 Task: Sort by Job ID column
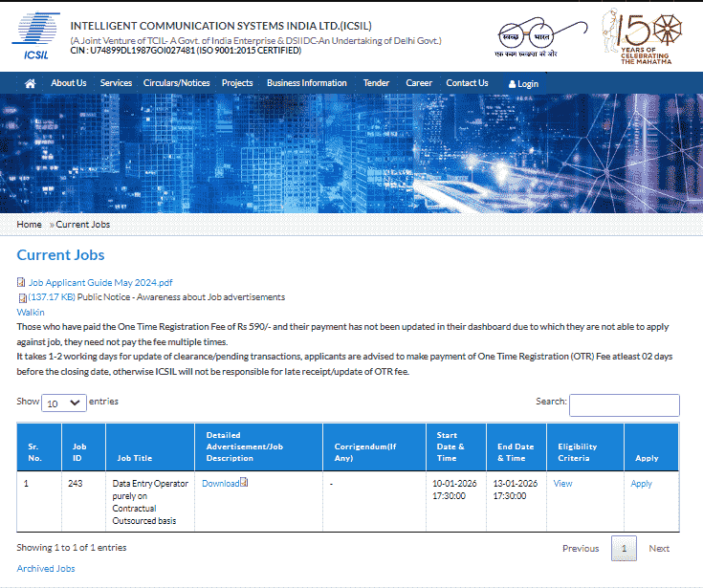84,446
